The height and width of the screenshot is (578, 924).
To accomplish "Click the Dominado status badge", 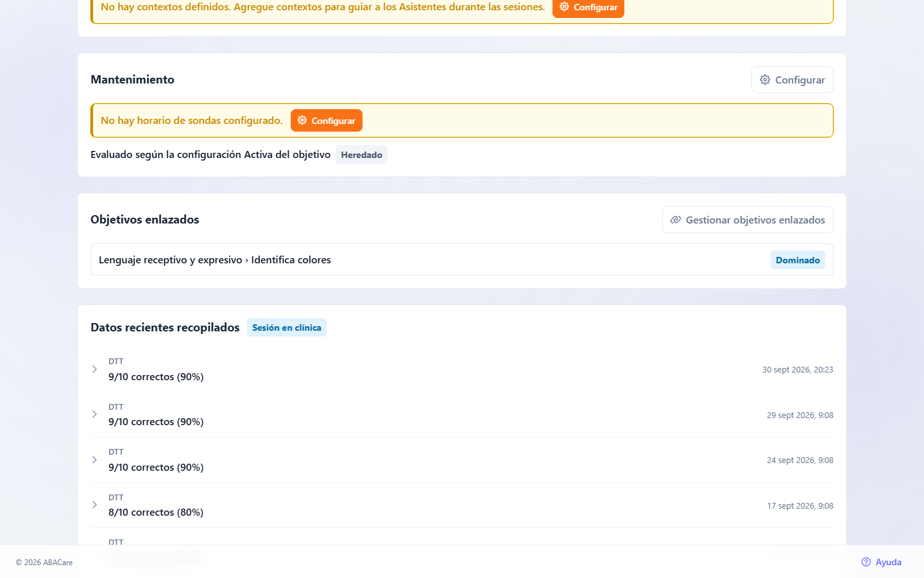I will pos(798,260).
